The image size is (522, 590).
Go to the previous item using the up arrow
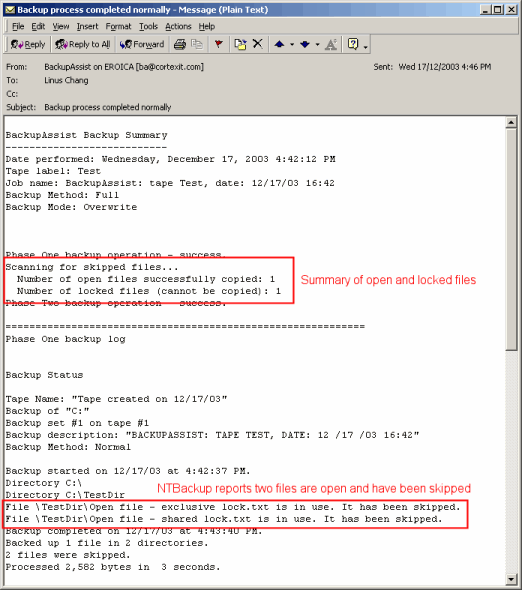pos(279,44)
